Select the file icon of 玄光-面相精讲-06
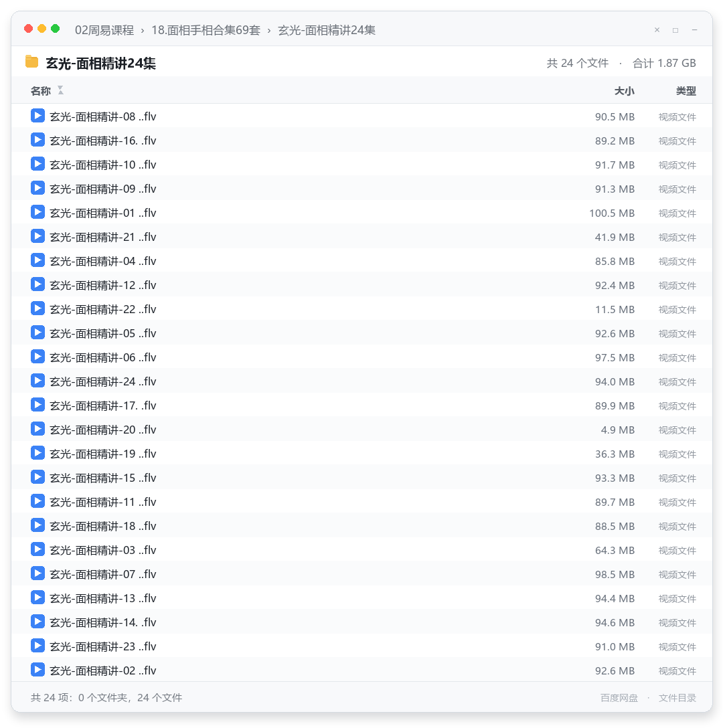This screenshot has height=728, width=723. pos(37,357)
